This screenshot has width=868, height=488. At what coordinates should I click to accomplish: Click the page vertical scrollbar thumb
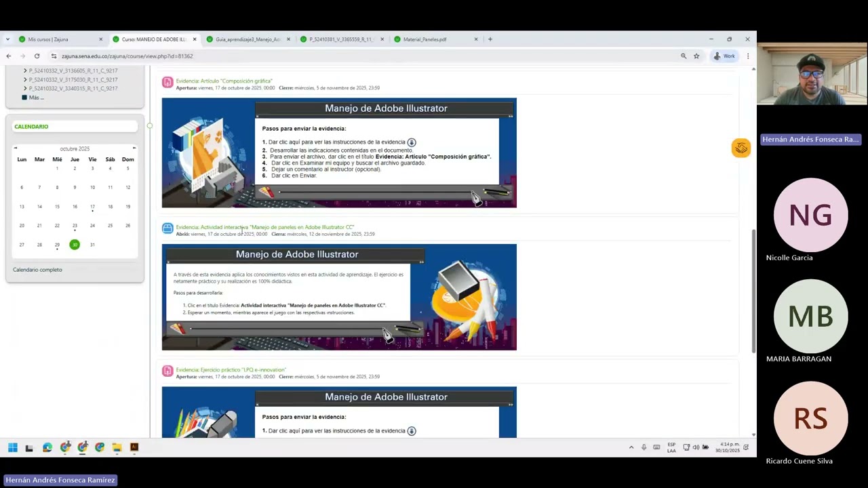pyautogui.click(x=753, y=291)
